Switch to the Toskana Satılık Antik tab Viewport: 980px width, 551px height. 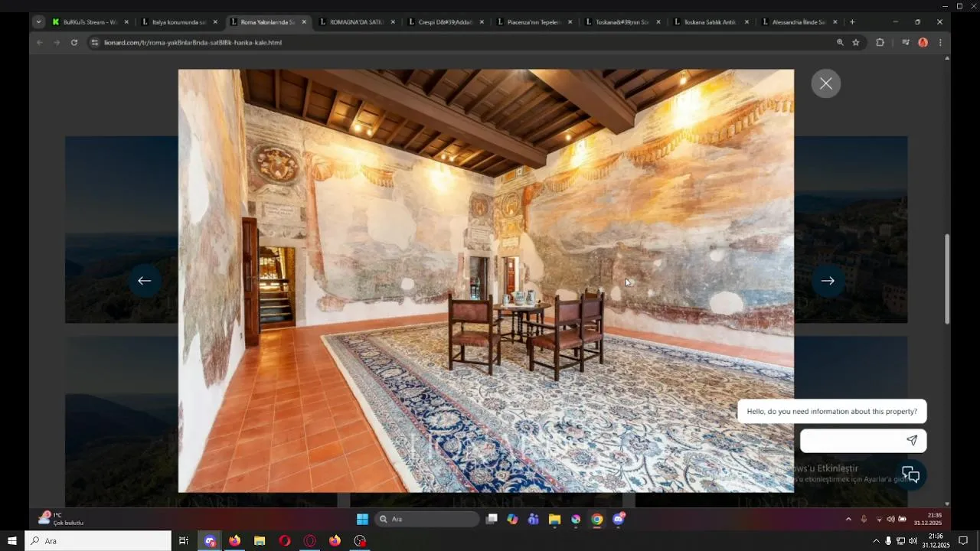710,22
